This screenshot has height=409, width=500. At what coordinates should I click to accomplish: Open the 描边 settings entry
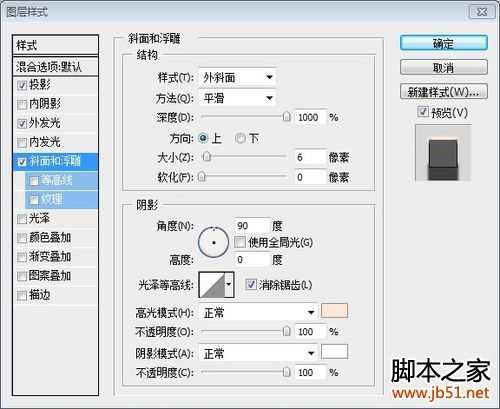(x=40, y=295)
